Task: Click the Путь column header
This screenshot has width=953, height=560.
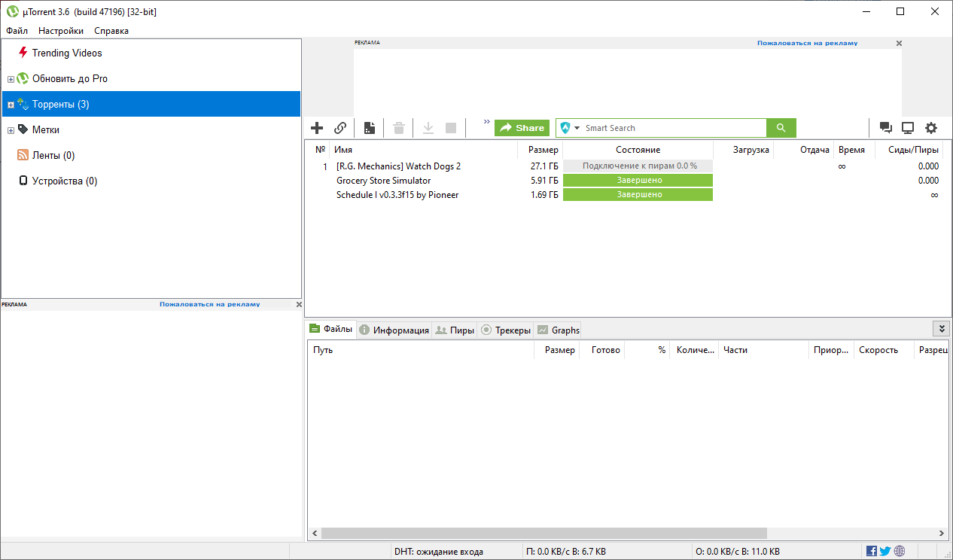Action: [x=421, y=350]
